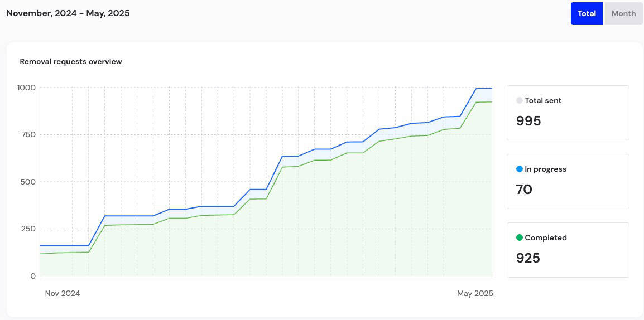The image size is (644, 320).
Task: Click the grey Total sent dot
Action: click(x=520, y=100)
